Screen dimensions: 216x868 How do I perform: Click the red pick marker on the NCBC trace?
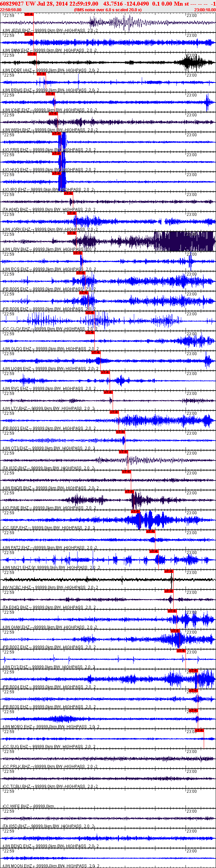[x=169, y=571]
